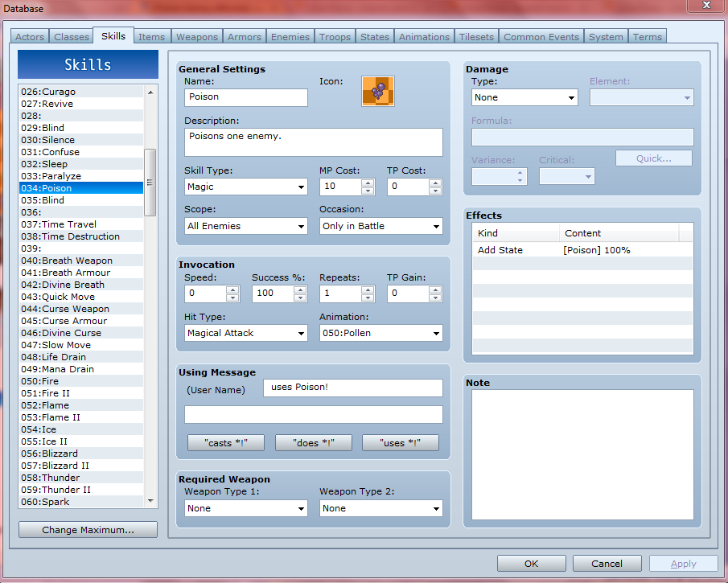Click the "casts *!" message button

click(x=226, y=443)
